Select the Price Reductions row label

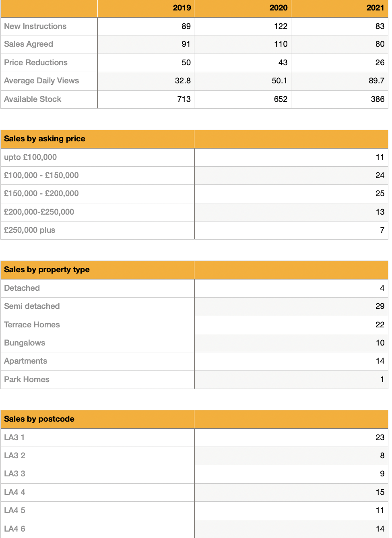[x=36, y=62]
